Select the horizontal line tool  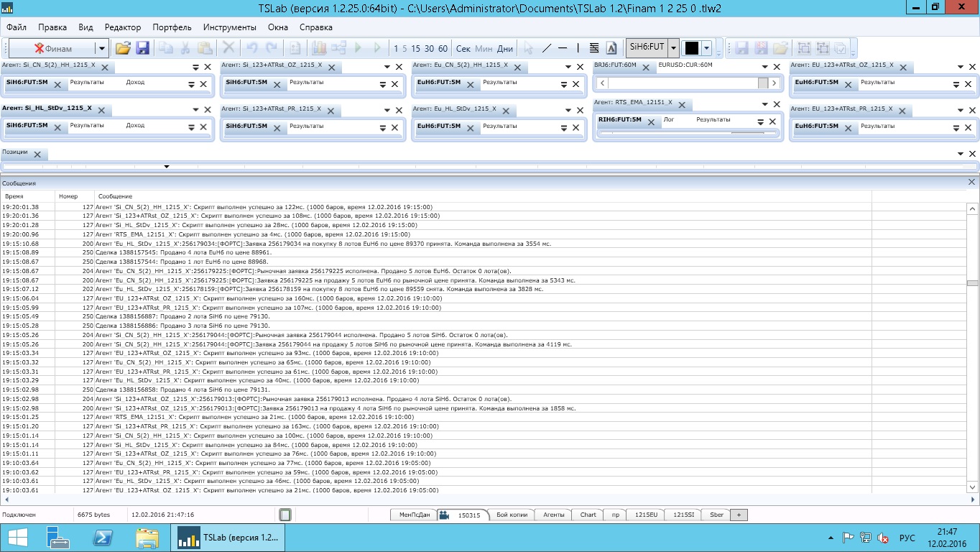(x=563, y=48)
